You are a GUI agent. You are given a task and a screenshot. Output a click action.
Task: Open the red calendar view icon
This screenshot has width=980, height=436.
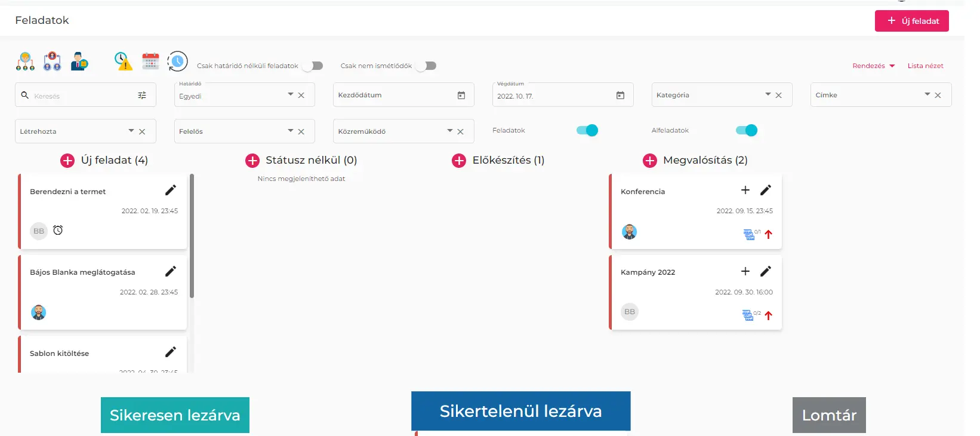pos(150,62)
